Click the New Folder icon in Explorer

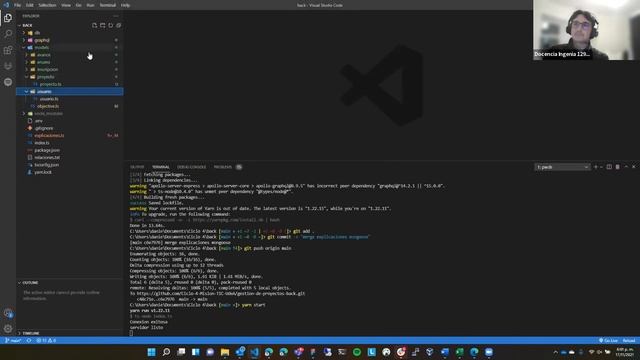click(x=103, y=25)
